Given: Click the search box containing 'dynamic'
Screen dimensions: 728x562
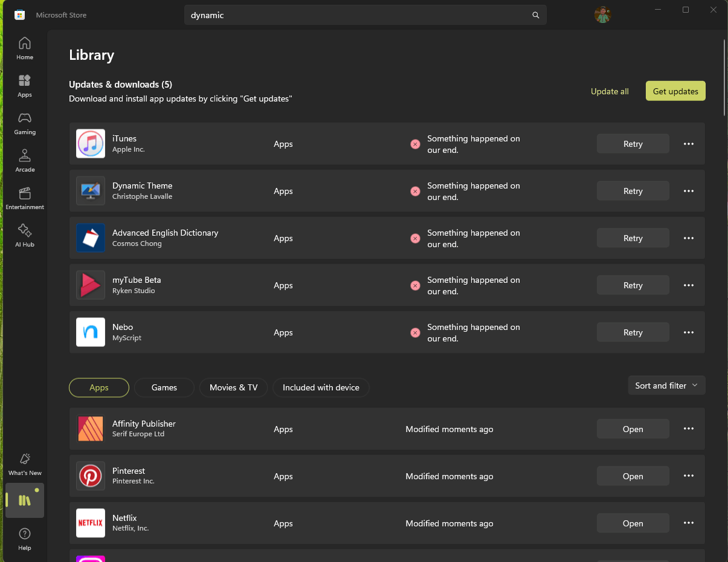Looking at the screenshot, I should coord(365,15).
